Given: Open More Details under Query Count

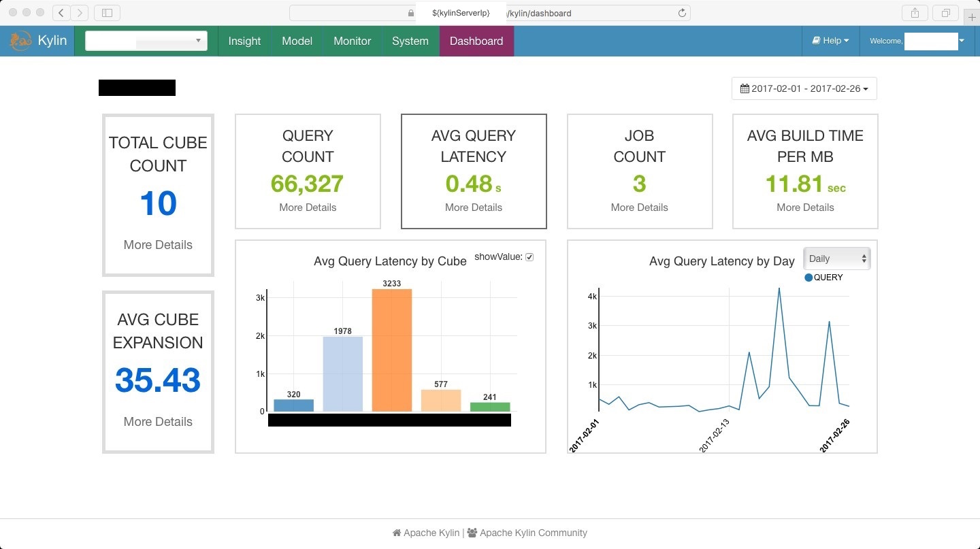Looking at the screenshot, I should point(308,207).
